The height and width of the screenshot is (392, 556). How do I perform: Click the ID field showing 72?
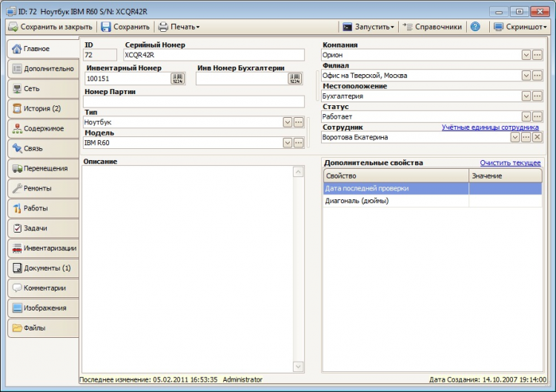(100, 55)
